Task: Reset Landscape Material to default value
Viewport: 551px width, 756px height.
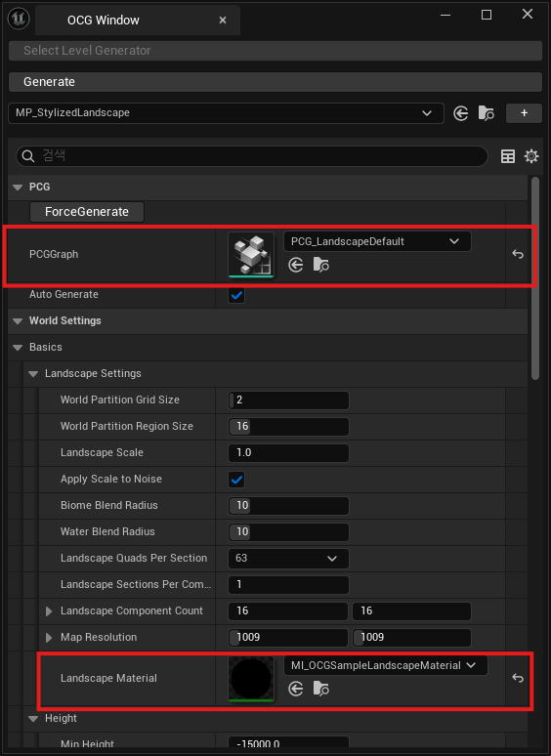Action: click(518, 679)
